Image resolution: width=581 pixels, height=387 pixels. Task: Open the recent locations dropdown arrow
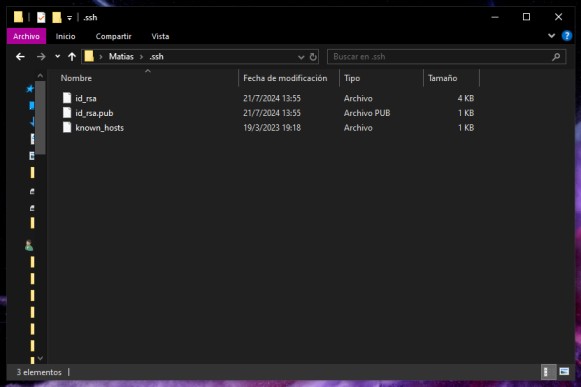(x=57, y=57)
